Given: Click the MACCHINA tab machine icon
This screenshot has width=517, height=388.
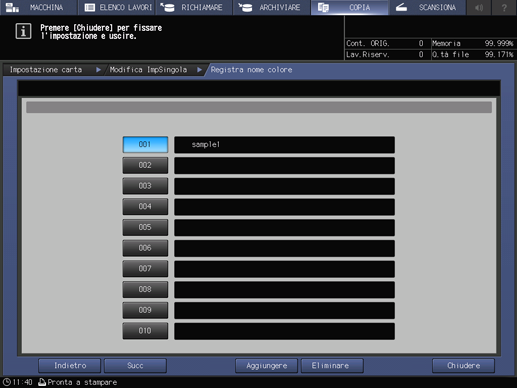Looking at the screenshot, I should [x=12, y=7].
